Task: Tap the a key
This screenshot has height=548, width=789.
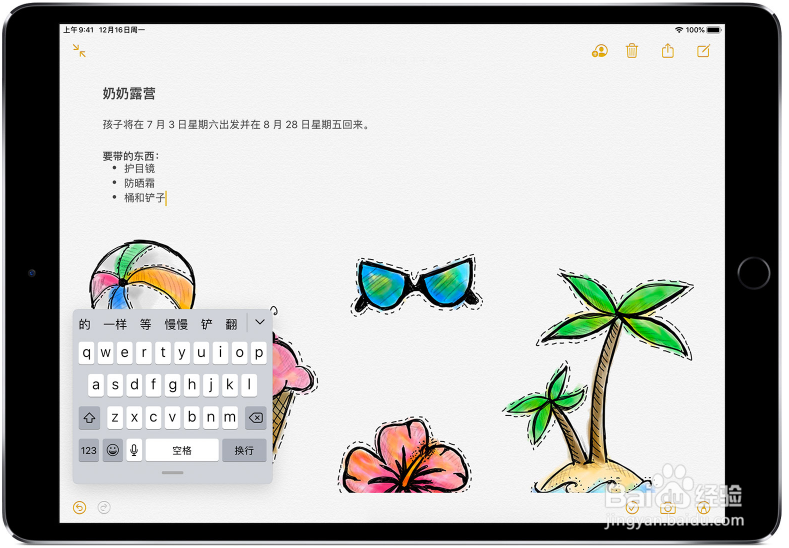Action: point(96,385)
